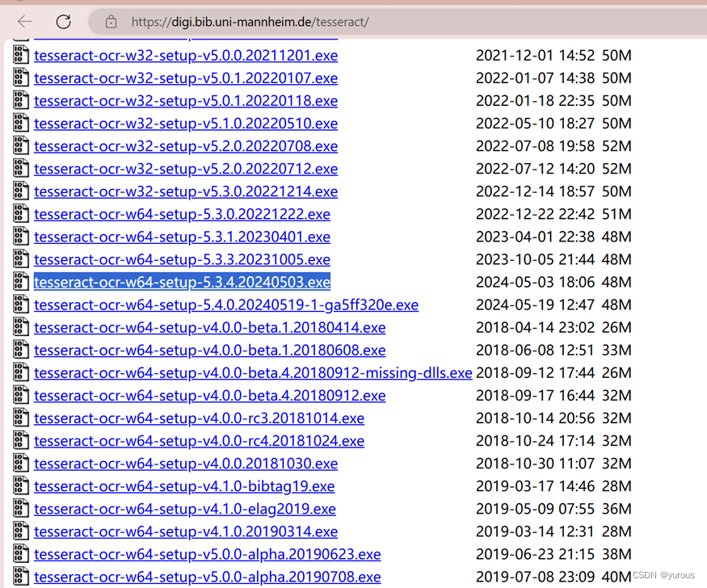
Task: Download w64-setup-v5.0.0-alpha.20190708.exe
Action: click(208, 577)
